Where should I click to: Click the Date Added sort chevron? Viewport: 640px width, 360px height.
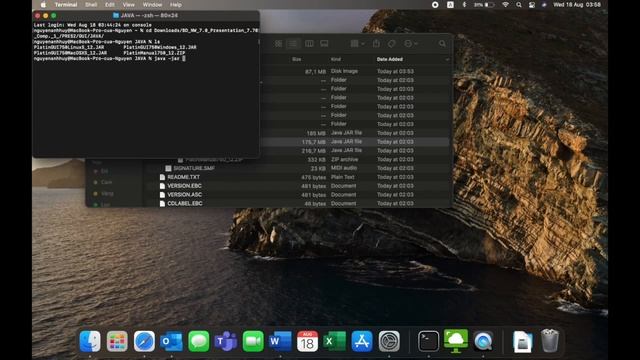(x=447, y=60)
